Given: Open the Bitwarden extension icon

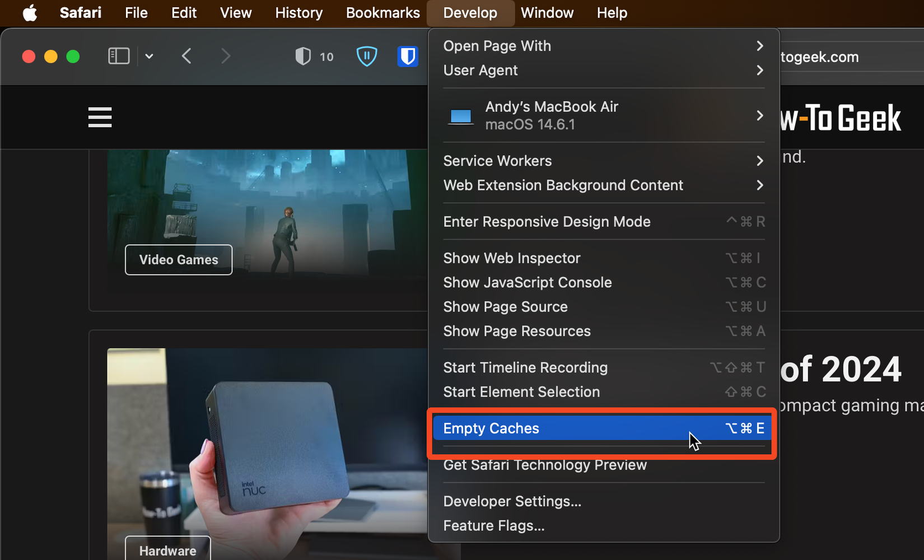Looking at the screenshot, I should tap(408, 56).
